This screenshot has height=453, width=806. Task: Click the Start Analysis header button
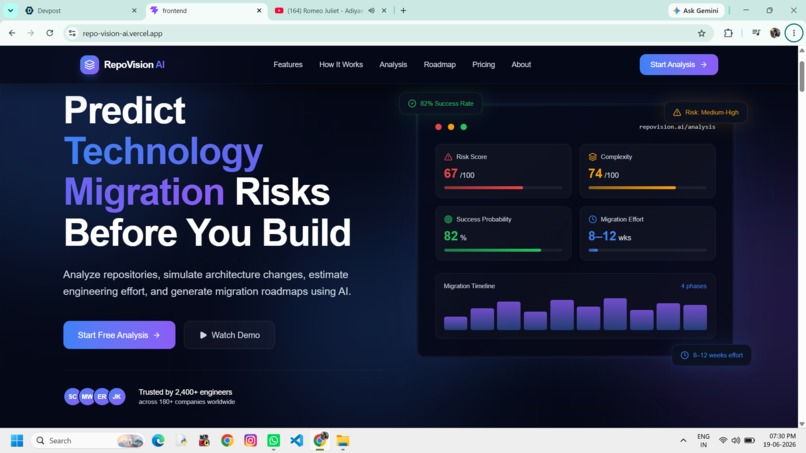point(679,65)
